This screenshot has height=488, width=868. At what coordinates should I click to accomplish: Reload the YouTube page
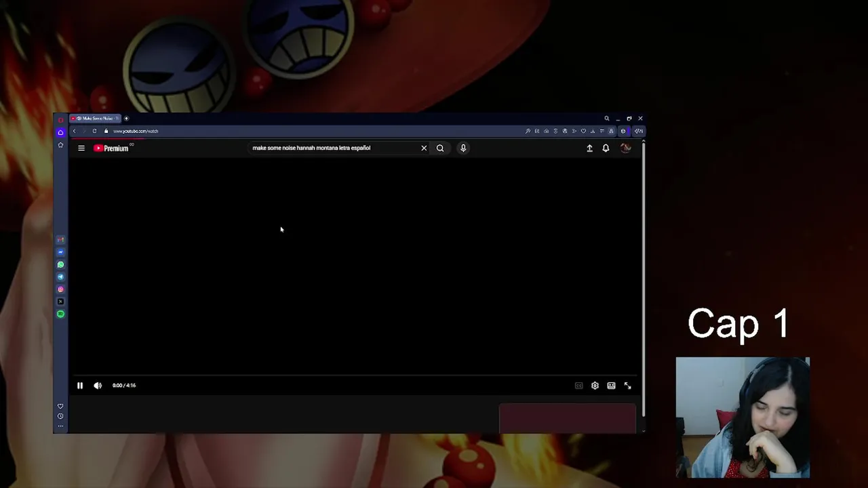pos(94,131)
